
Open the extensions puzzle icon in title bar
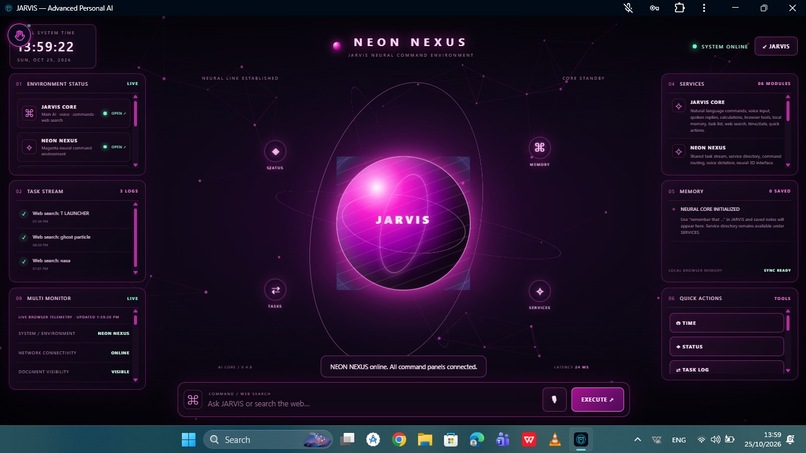(x=680, y=8)
